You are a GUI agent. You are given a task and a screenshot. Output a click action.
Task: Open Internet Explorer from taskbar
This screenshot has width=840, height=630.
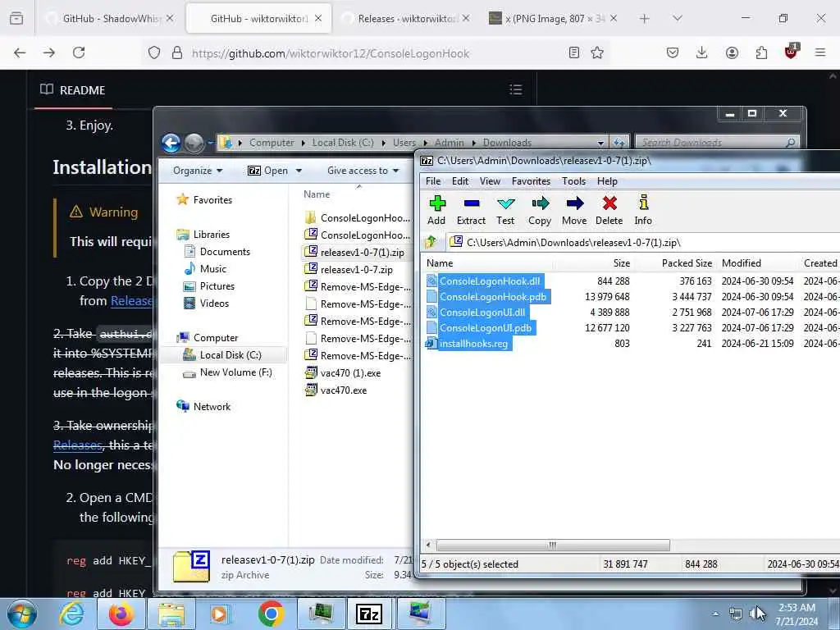(x=72, y=614)
